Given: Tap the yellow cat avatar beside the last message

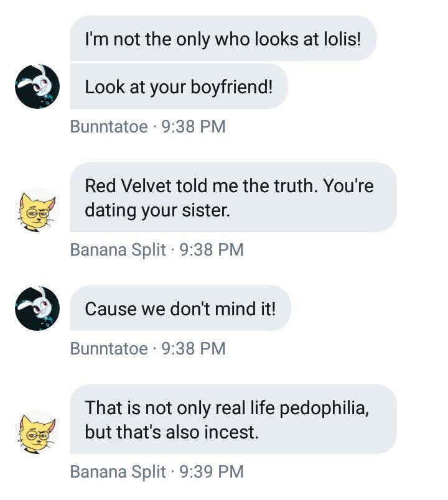Looking at the screenshot, I should tap(37, 432).
